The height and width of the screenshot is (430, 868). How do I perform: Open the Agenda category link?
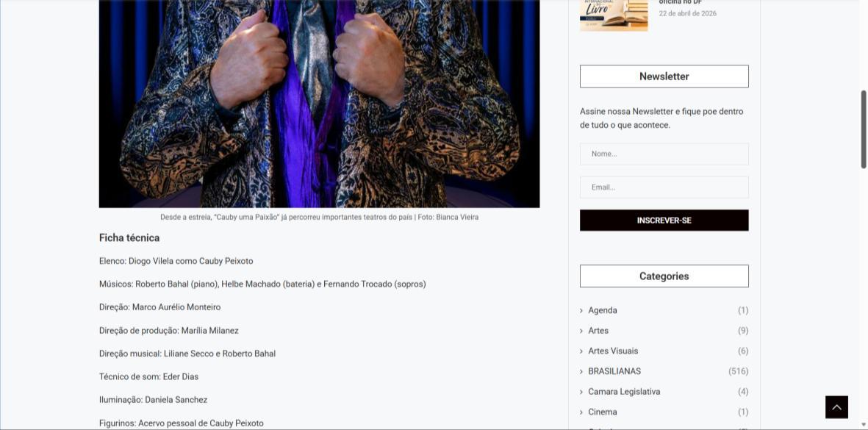point(602,310)
